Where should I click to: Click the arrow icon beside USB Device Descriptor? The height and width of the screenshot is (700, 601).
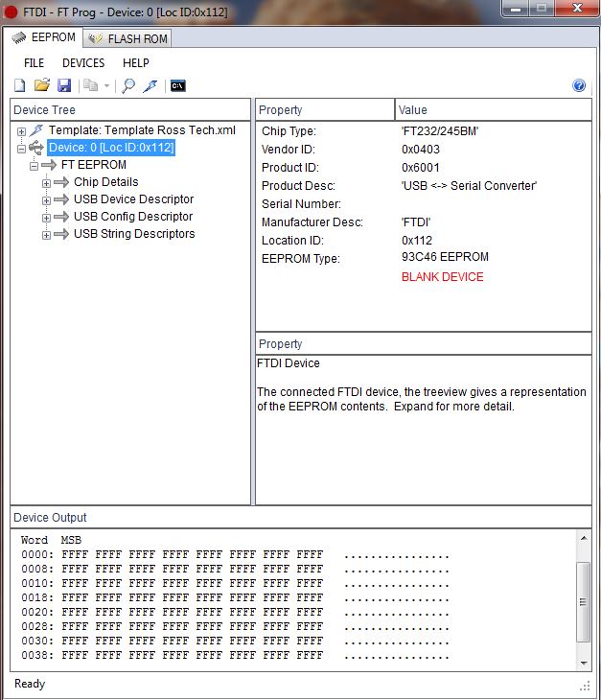coord(61,199)
